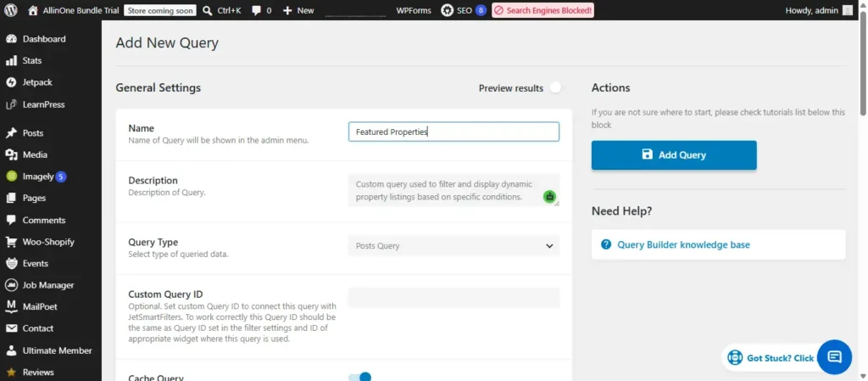Open WPForms in the admin bar
This screenshot has height=381, width=868.
[x=414, y=10]
